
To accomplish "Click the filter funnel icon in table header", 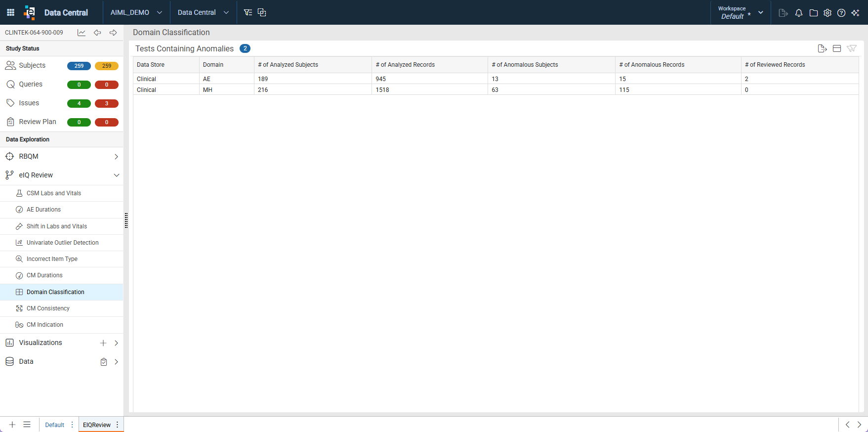I will pos(852,48).
